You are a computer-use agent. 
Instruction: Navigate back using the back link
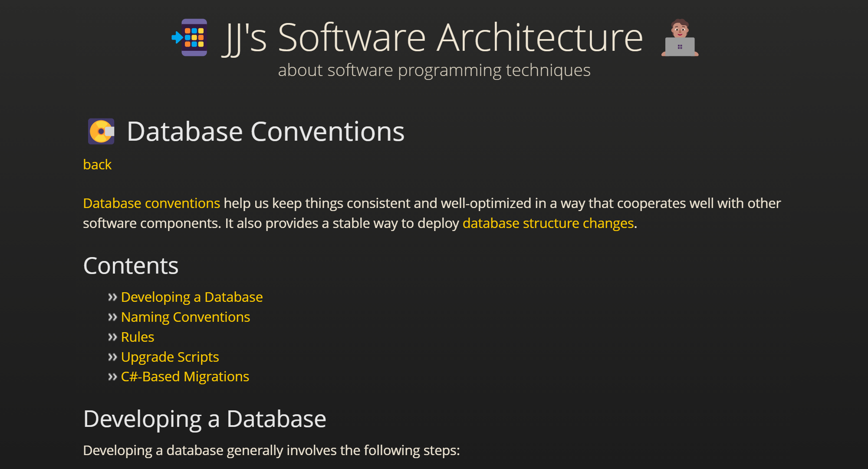pos(97,165)
